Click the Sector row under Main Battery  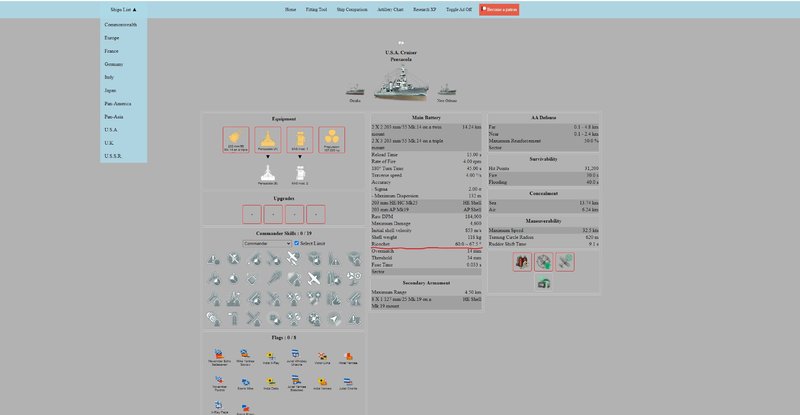(426, 272)
